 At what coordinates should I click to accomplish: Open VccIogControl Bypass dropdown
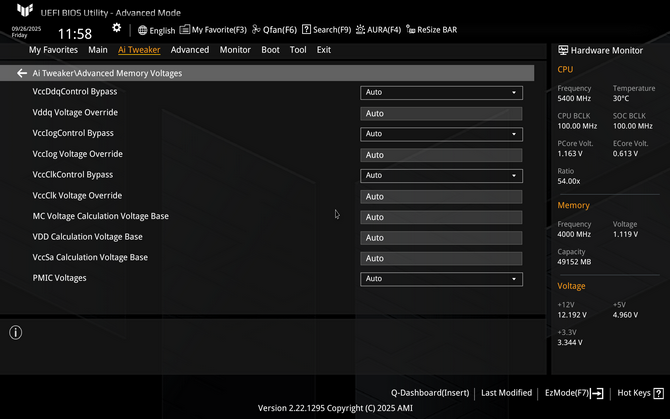pos(441,134)
